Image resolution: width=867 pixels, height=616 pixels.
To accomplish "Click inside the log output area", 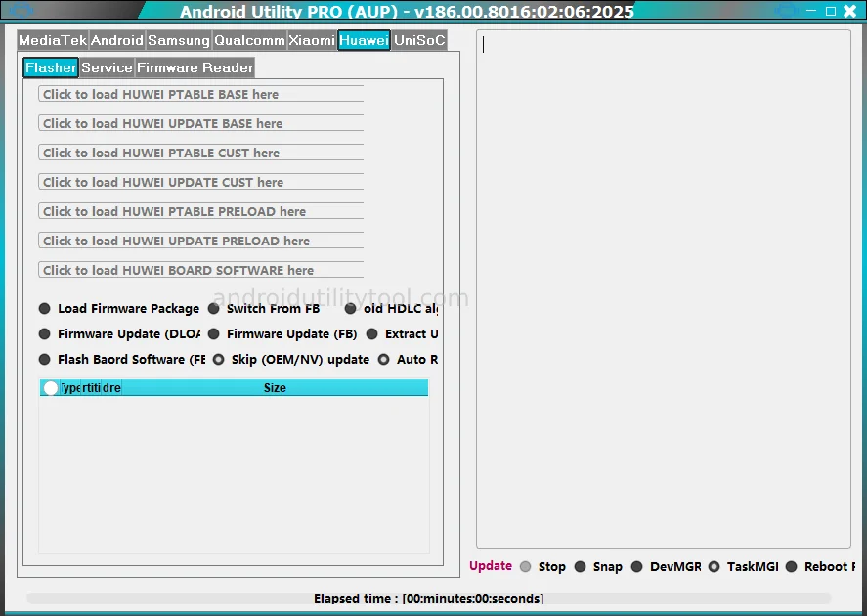I will click(664, 288).
